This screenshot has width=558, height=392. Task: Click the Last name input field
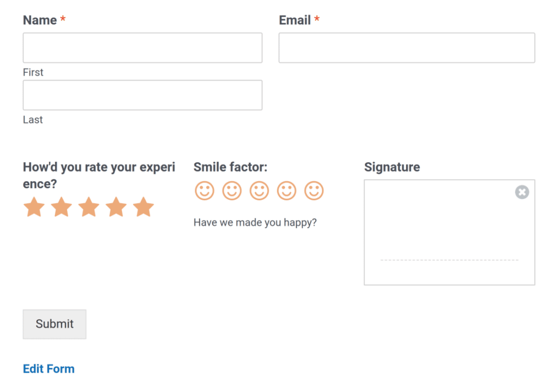point(142,95)
